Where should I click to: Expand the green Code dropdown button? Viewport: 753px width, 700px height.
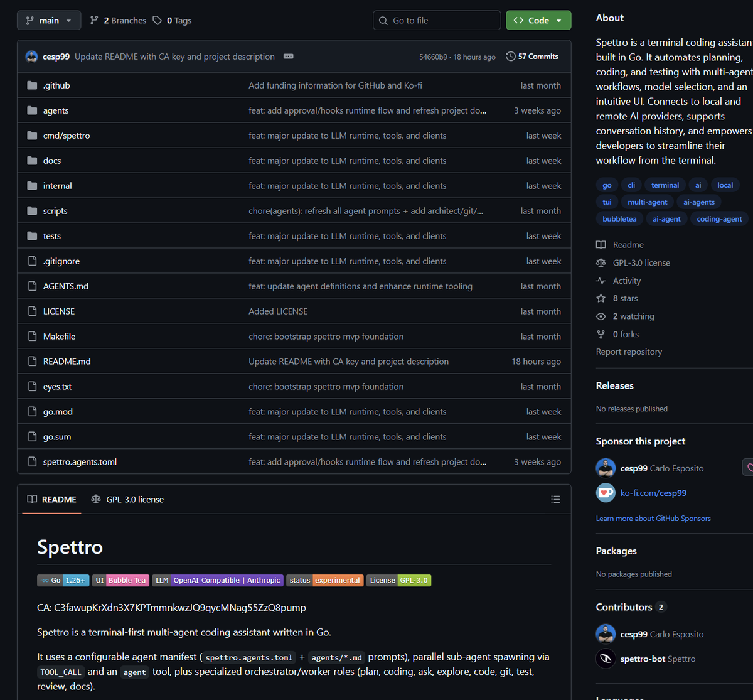pos(538,21)
